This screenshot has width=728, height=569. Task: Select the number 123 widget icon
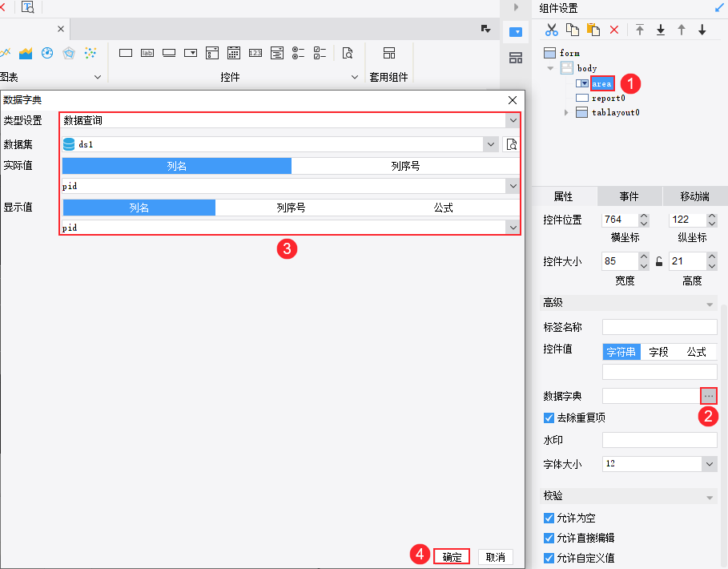click(x=255, y=53)
